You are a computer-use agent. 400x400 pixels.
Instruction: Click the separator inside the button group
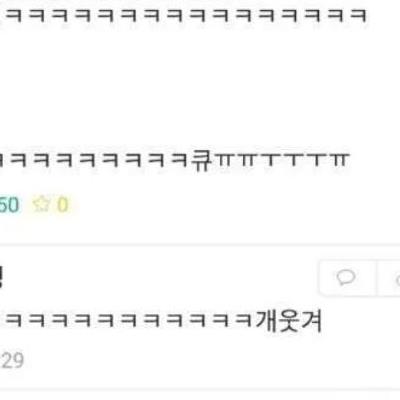pyautogui.click(x=376, y=278)
